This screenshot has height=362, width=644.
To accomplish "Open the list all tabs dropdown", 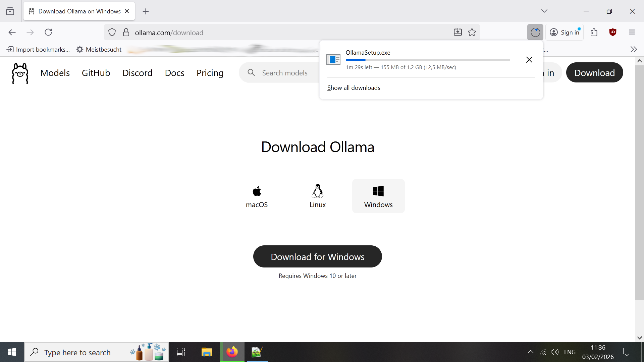I will [x=544, y=11].
